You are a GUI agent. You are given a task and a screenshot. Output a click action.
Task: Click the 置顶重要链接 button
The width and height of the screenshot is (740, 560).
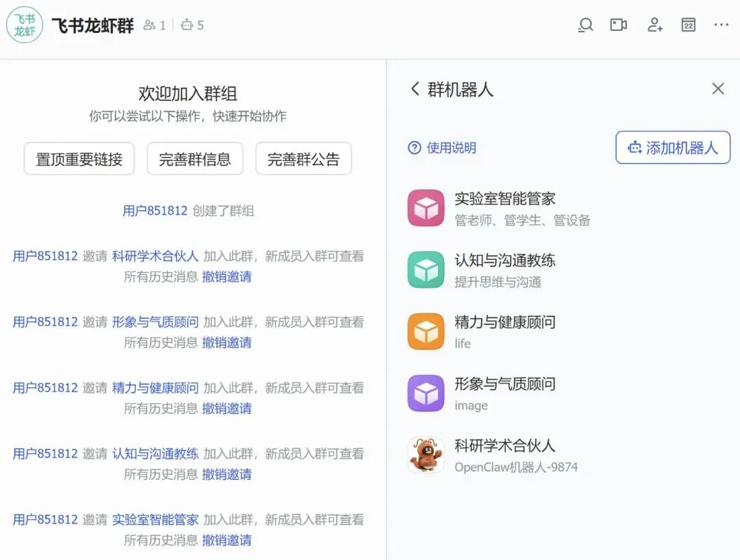[79, 159]
